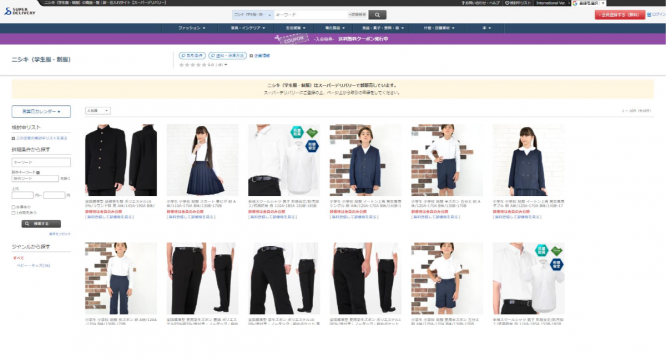Open the login link icon at top right

649,14
